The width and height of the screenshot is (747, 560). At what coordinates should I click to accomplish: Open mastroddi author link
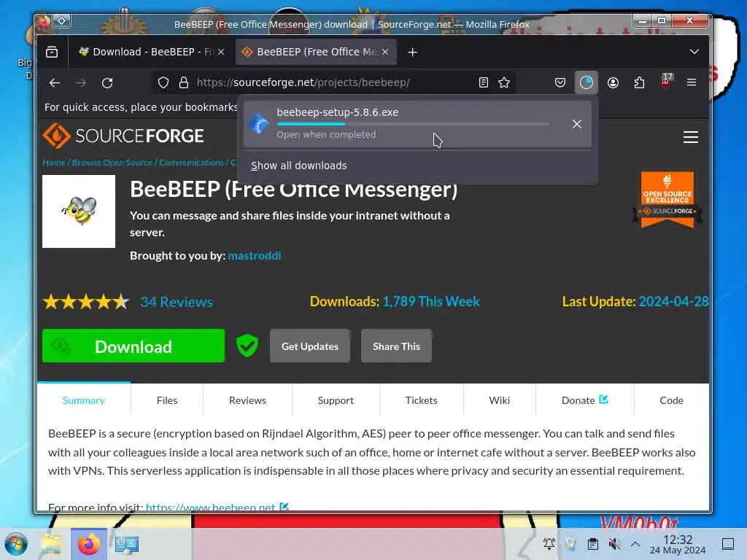(x=255, y=256)
